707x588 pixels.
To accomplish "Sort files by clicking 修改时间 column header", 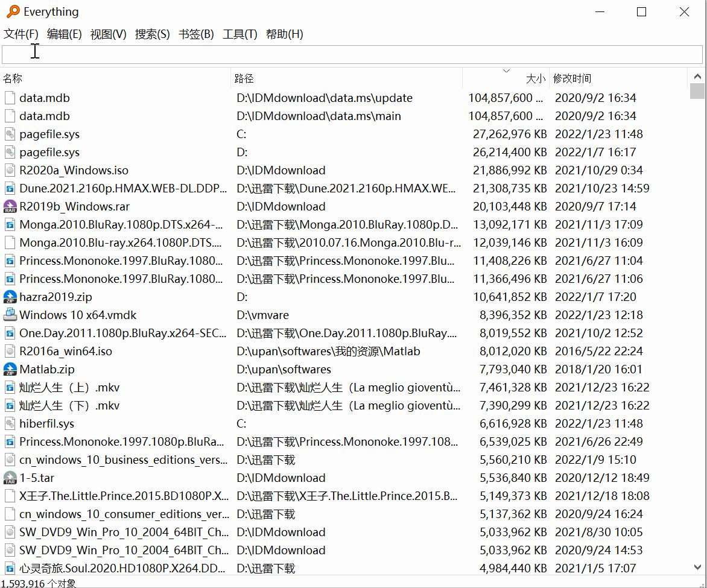I will coord(573,78).
